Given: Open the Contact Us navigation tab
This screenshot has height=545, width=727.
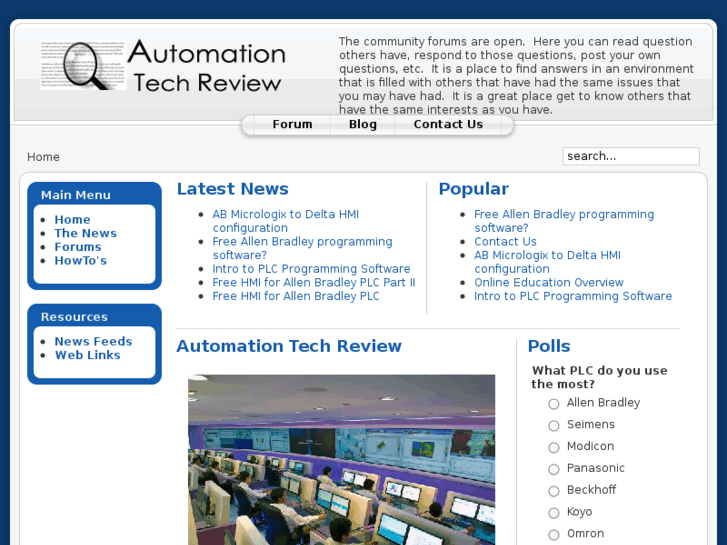Looking at the screenshot, I should 448,124.
